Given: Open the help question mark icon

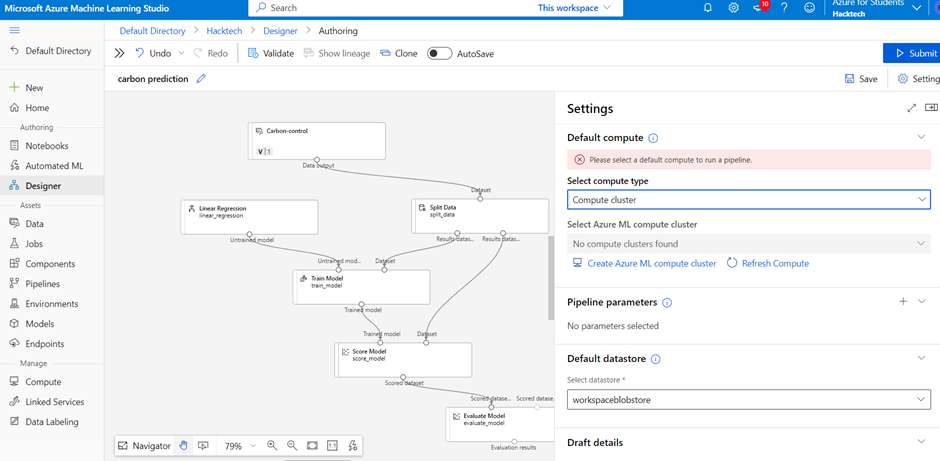Looking at the screenshot, I should (x=784, y=8).
